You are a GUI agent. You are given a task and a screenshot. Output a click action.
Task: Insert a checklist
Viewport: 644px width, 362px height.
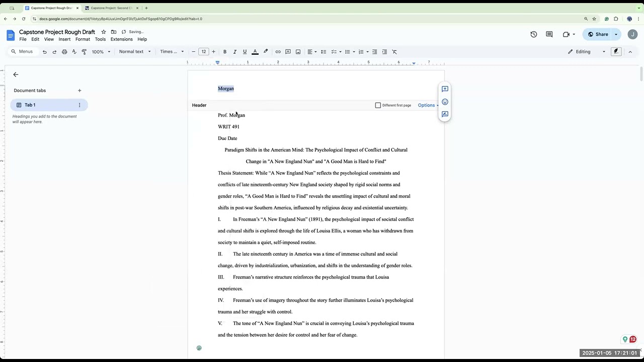(x=334, y=52)
